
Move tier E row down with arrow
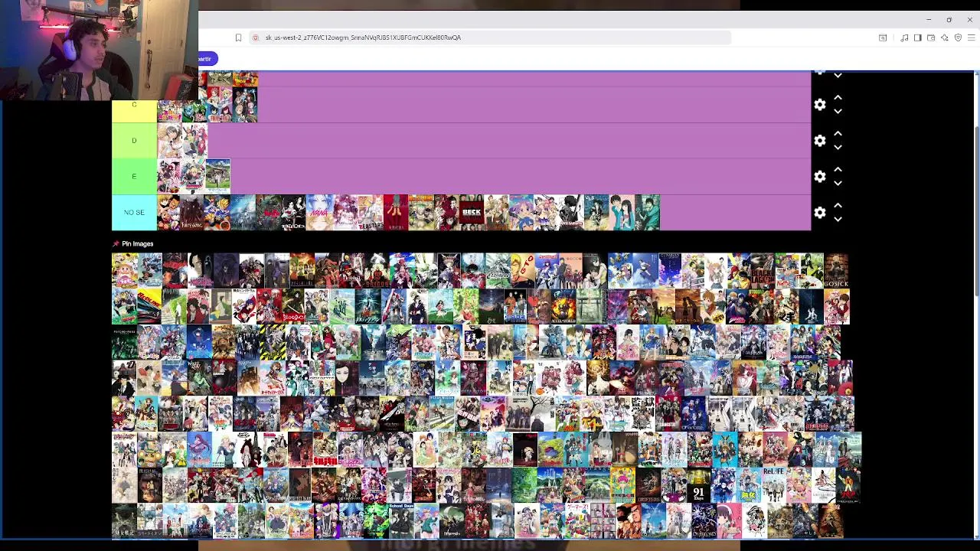pos(838,184)
